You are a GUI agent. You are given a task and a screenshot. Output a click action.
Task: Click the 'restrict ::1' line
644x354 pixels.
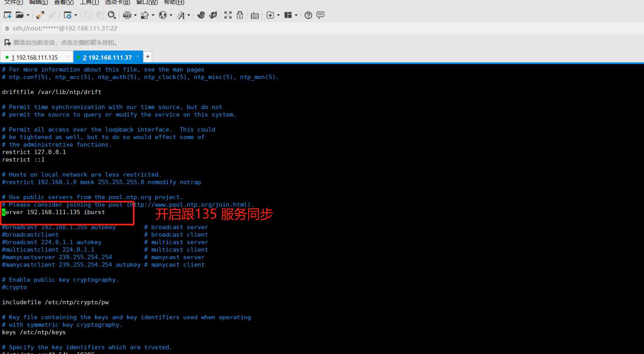coord(23,160)
